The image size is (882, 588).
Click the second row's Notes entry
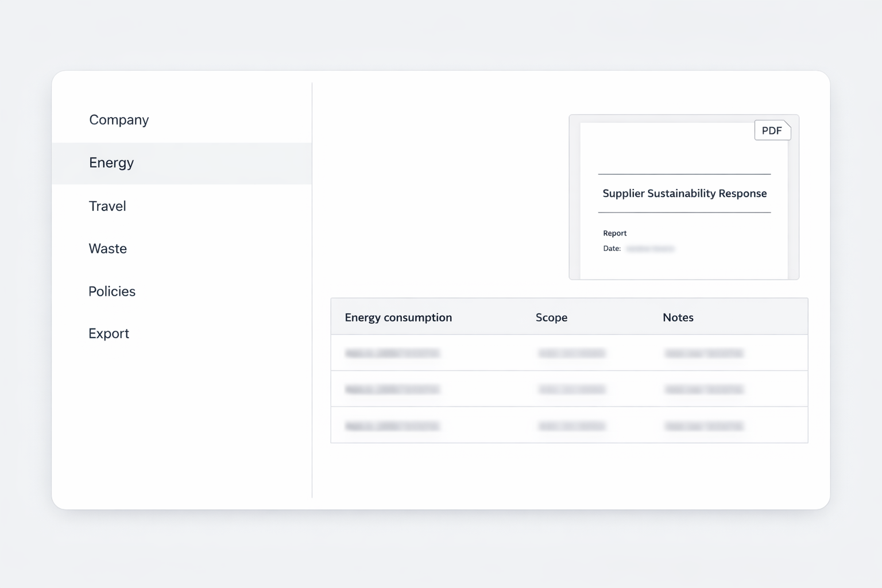pos(705,389)
